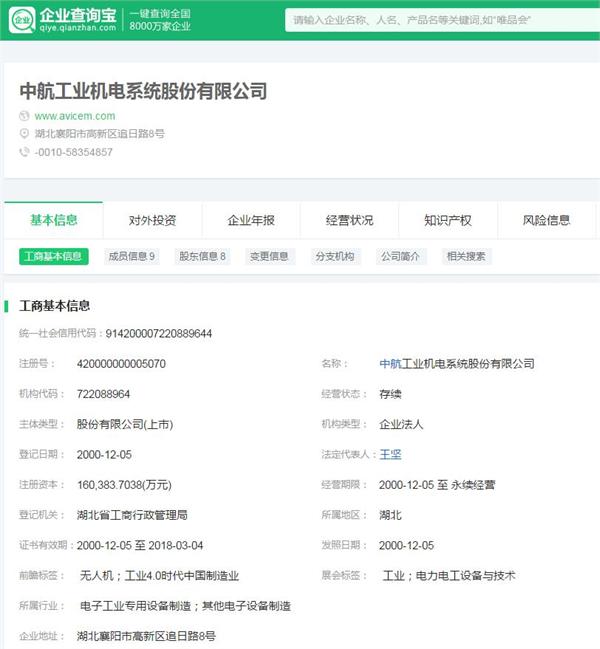Click organization code 722088964
The width and height of the screenshot is (600, 649).
pos(103,394)
